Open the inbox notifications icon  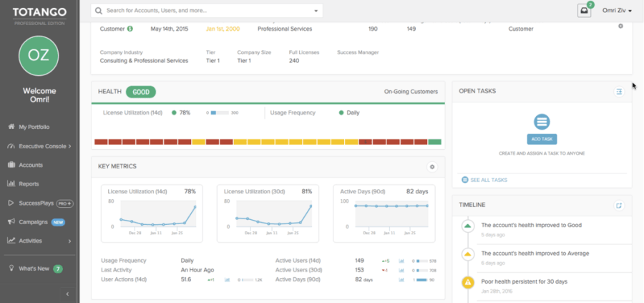click(585, 11)
